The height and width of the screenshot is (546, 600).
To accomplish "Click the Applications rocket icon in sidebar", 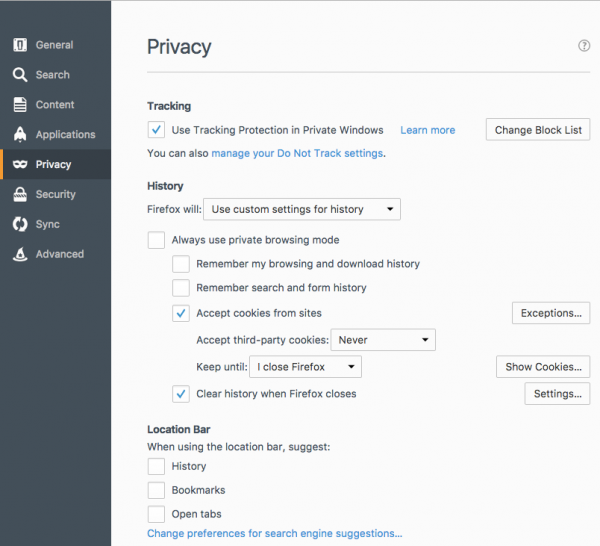I will [x=20, y=135].
